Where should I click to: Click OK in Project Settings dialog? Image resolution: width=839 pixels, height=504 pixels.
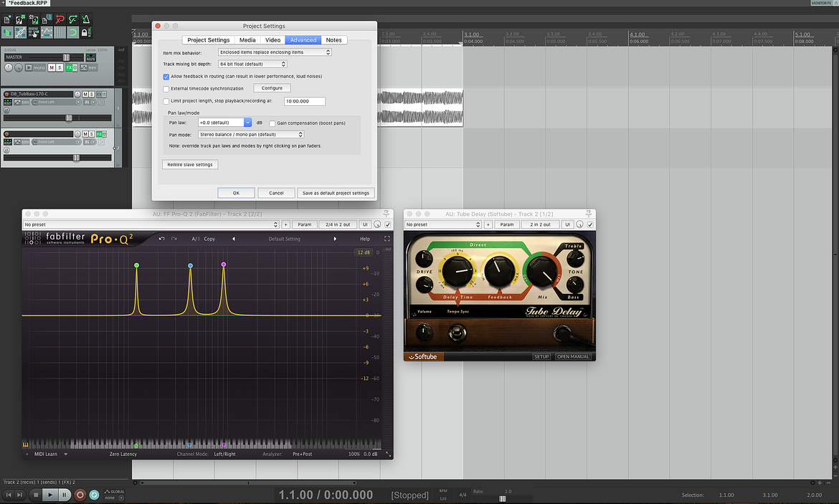[236, 193]
